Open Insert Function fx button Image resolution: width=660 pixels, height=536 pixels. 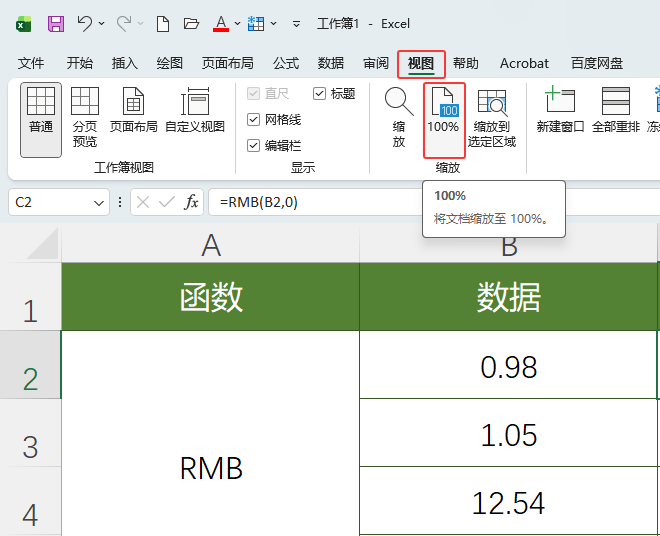pyautogui.click(x=191, y=203)
